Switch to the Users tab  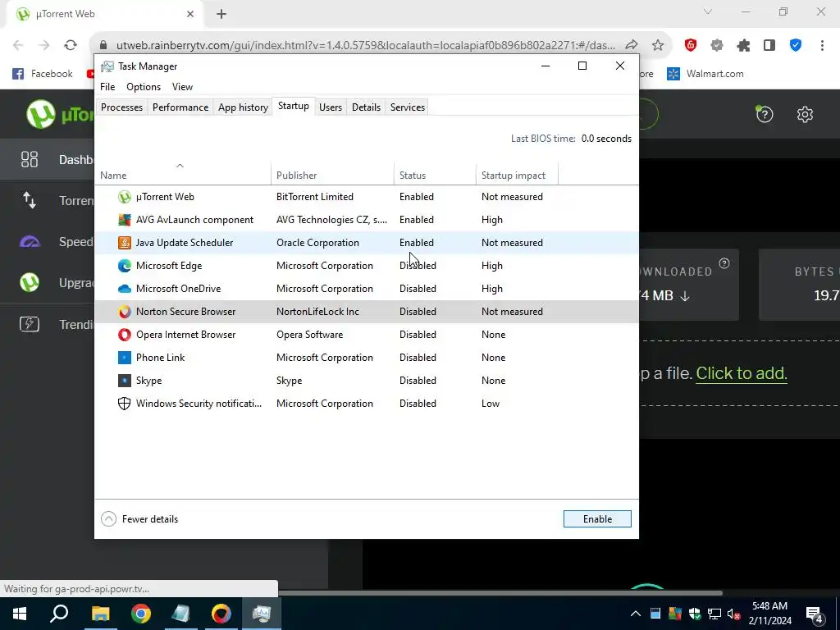pyautogui.click(x=331, y=107)
